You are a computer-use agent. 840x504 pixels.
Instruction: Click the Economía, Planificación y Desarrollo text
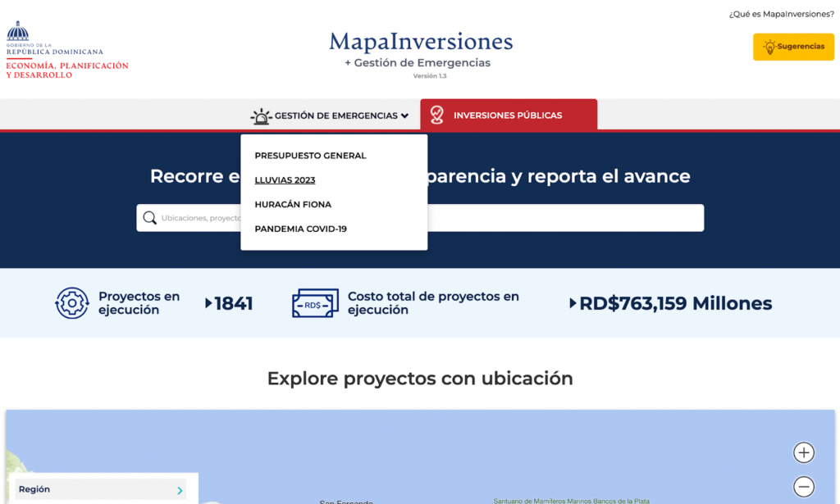pyautogui.click(x=67, y=70)
